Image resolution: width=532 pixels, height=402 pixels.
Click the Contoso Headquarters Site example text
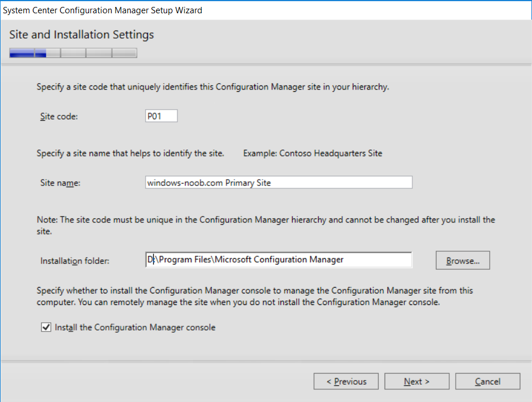(331, 153)
